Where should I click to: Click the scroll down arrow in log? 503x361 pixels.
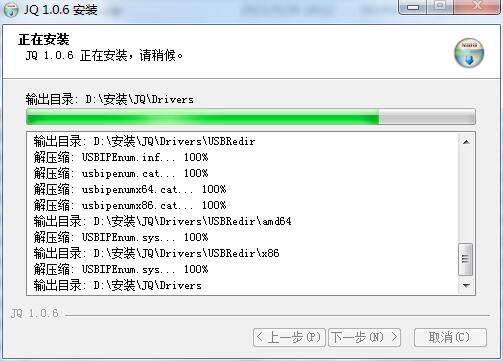[x=466, y=286]
